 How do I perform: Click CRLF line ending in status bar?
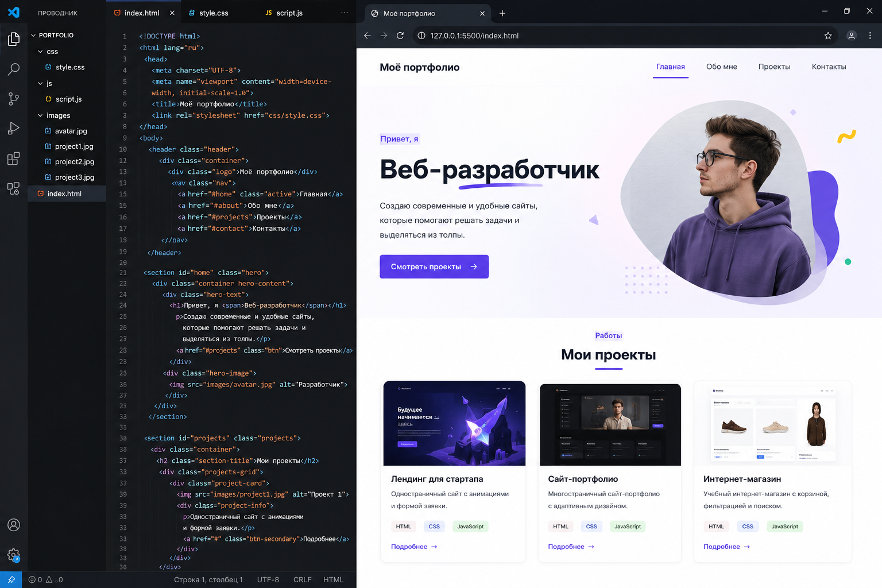[x=303, y=579]
